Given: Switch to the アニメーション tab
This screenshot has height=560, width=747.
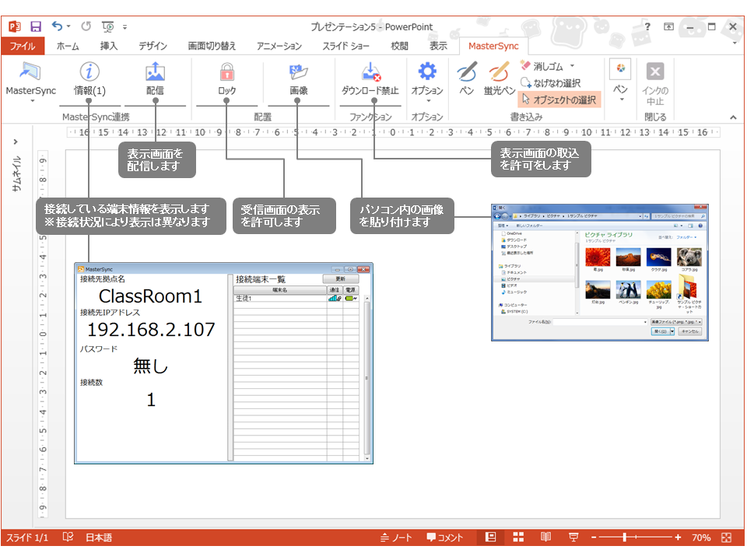Looking at the screenshot, I should pos(279,46).
